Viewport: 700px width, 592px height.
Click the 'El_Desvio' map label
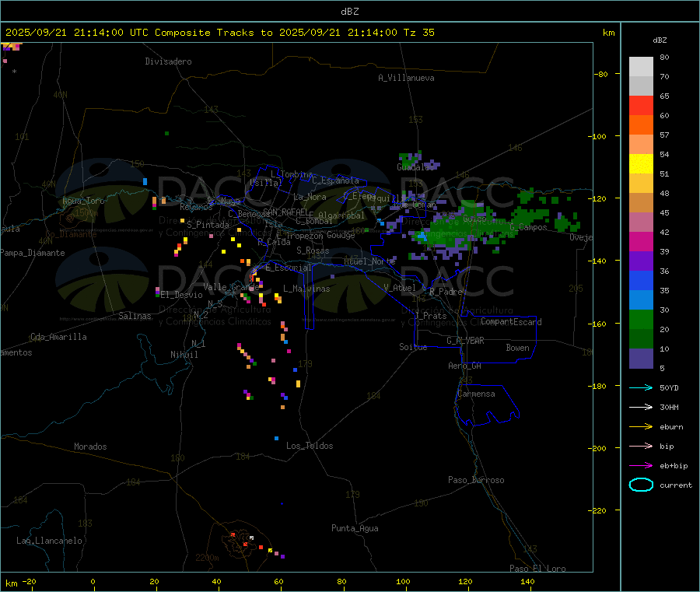point(181,295)
